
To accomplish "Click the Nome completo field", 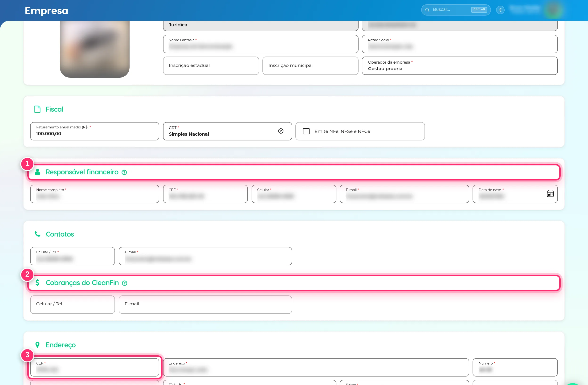I will coord(95,194).
